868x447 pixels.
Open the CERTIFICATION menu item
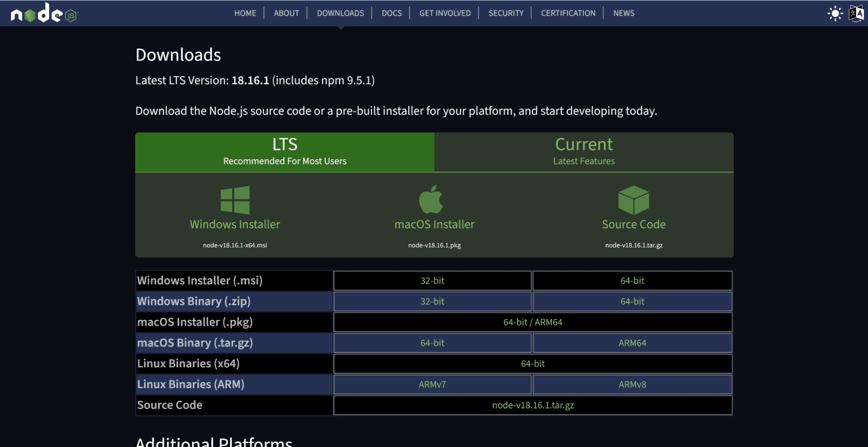[x=568, y=13]
